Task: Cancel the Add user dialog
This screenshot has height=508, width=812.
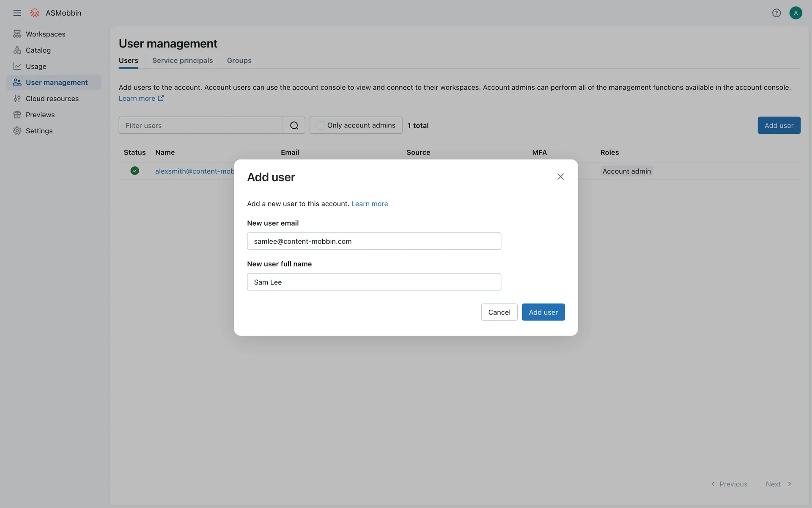Action: point(499,312)
